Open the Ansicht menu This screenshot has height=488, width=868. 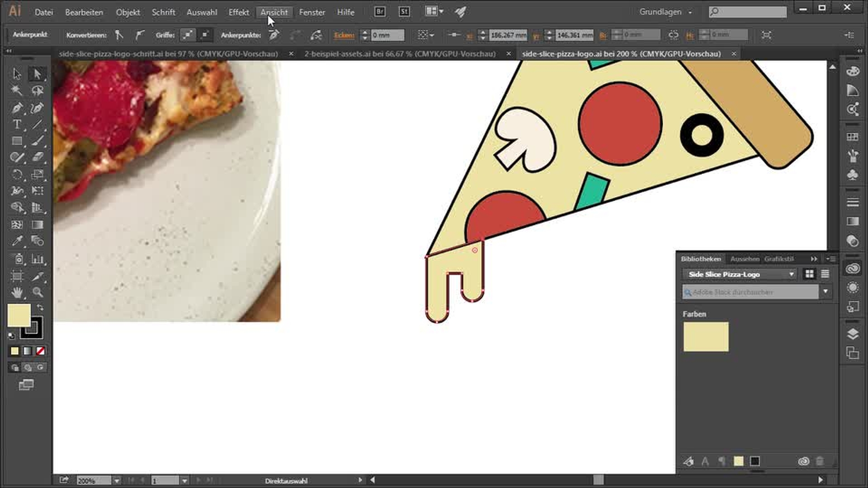click(x=274, y=12)
